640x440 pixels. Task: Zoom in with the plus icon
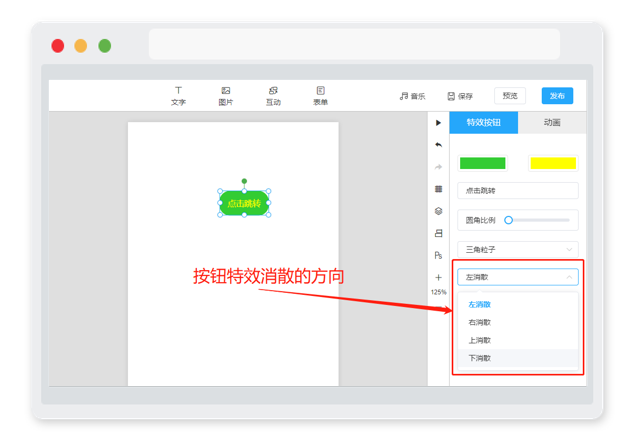[438, 278]
